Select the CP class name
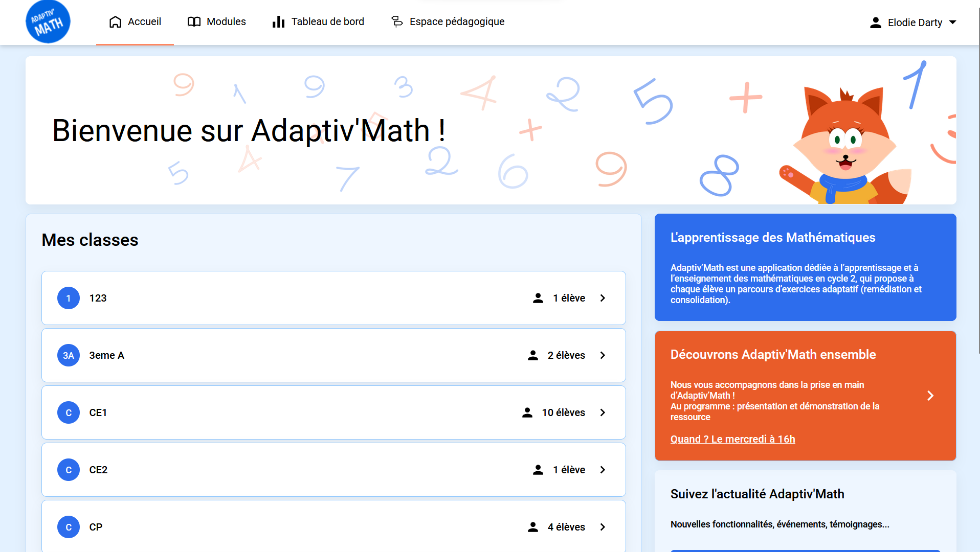Screen dimensions: 980x552 [x=96, y=527]
